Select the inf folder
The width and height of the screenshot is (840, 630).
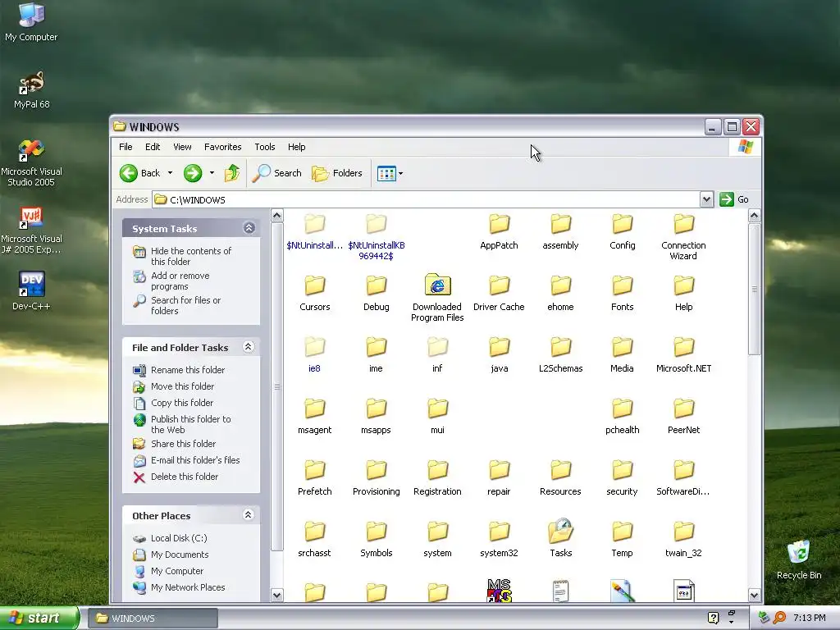tap(437, 354)
